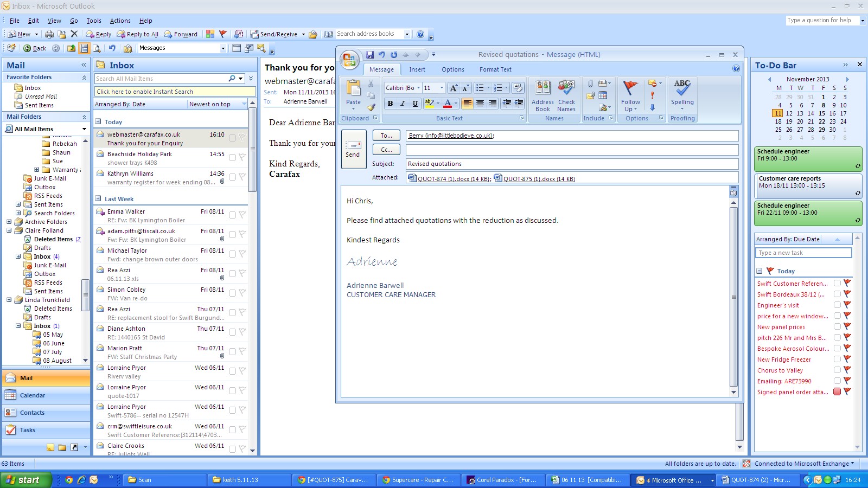Open the Tools menu
This screenshot has height=488, width=868.
[93, 21]
